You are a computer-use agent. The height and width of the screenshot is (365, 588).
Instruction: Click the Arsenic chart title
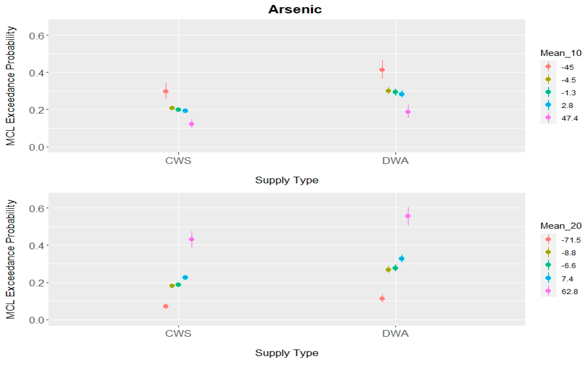click(x=295, y=9)
